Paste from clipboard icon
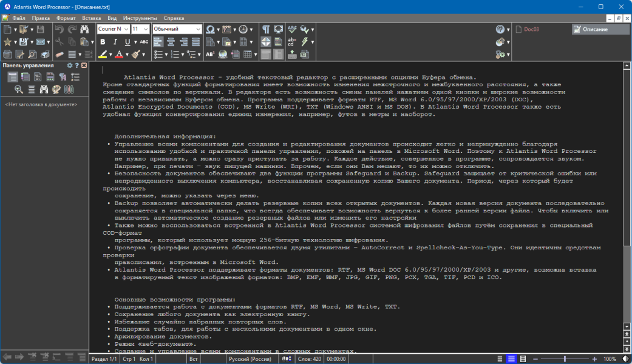The width and height of the screenshot is (632, 364). tap(84, 41)
